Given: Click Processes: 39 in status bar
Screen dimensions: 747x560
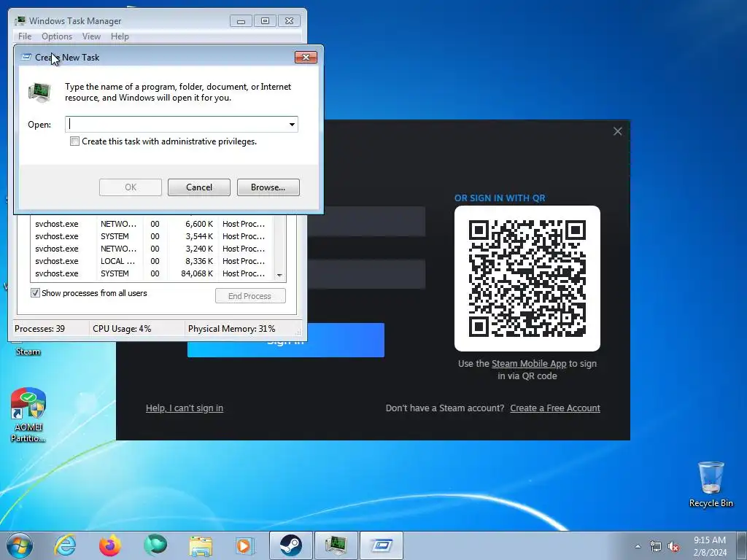Looking at the screenshot, I should coord(40,329).
